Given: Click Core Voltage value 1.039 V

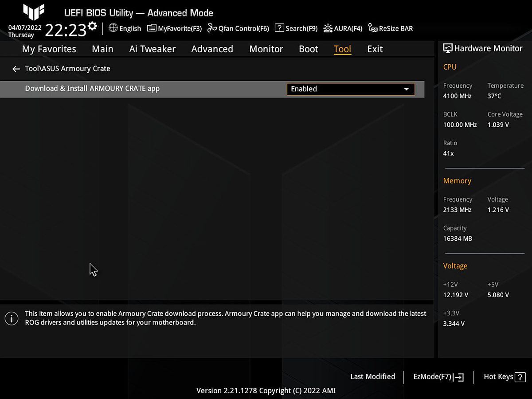Looking at the screenshot, I should [x=498, y=125].
